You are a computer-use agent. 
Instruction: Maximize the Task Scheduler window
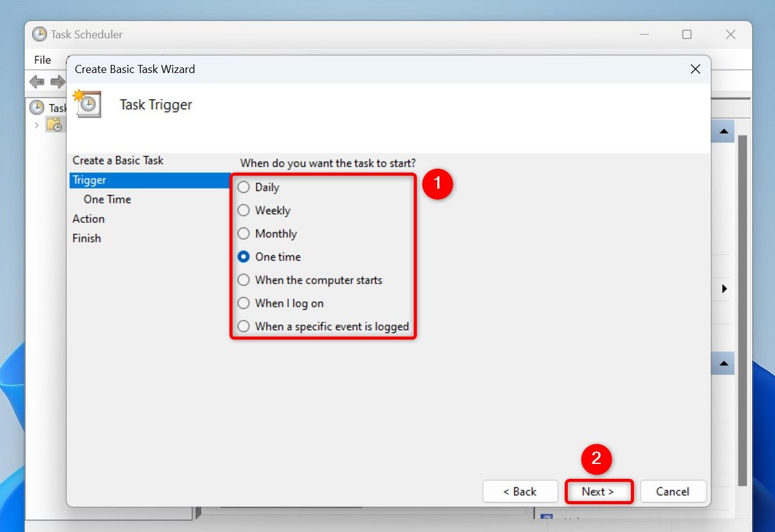tap(687, 35)
